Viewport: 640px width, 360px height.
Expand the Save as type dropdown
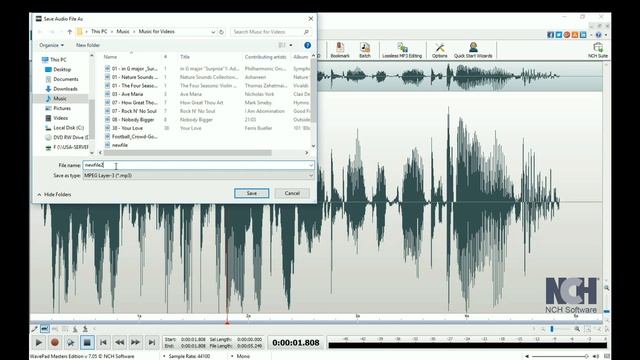(x=311, y=176)
